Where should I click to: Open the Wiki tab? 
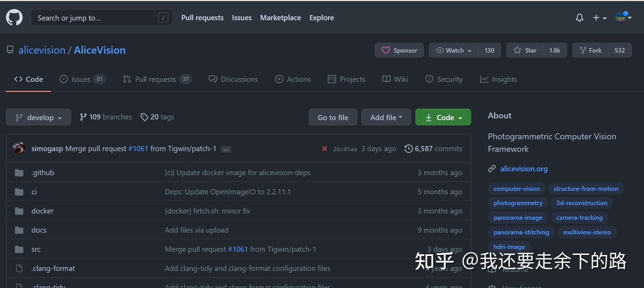click(x=395, y=79)
